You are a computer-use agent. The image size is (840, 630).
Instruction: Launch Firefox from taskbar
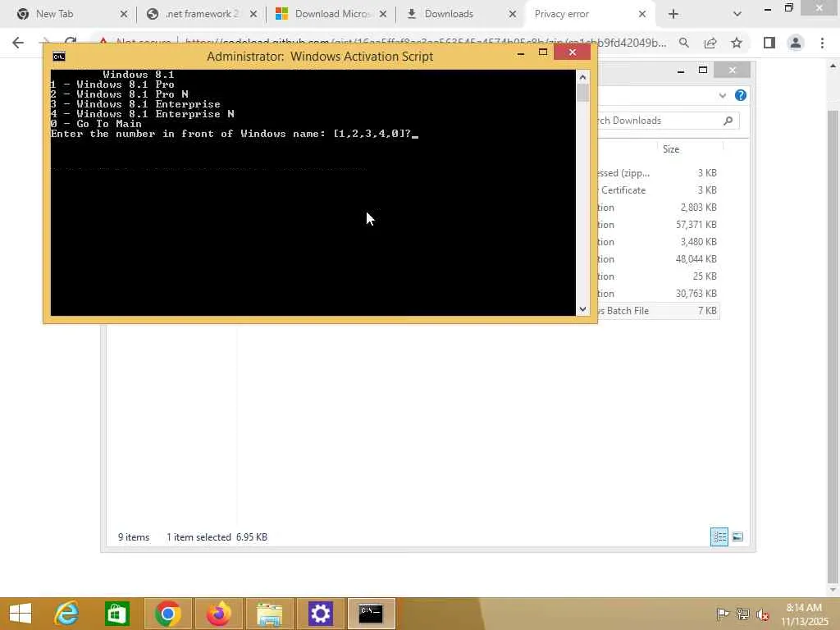(x=218, y=614)
